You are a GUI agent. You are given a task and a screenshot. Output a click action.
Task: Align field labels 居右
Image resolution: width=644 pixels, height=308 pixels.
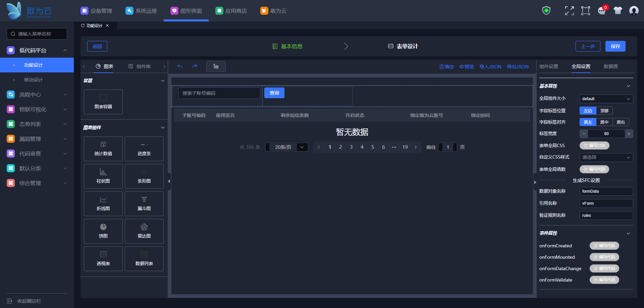[621, 122]
